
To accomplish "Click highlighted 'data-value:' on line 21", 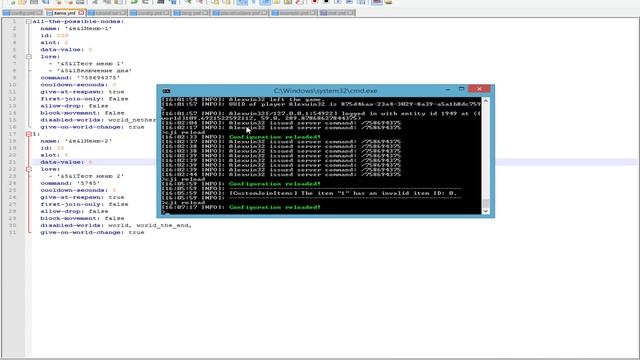I will [62, 162].
